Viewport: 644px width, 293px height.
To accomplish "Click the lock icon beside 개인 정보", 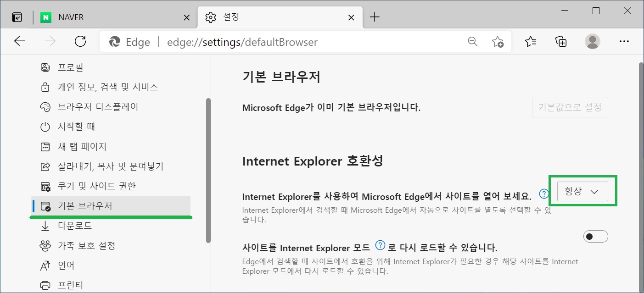I will pyautogui.click(x=45, y=87).
